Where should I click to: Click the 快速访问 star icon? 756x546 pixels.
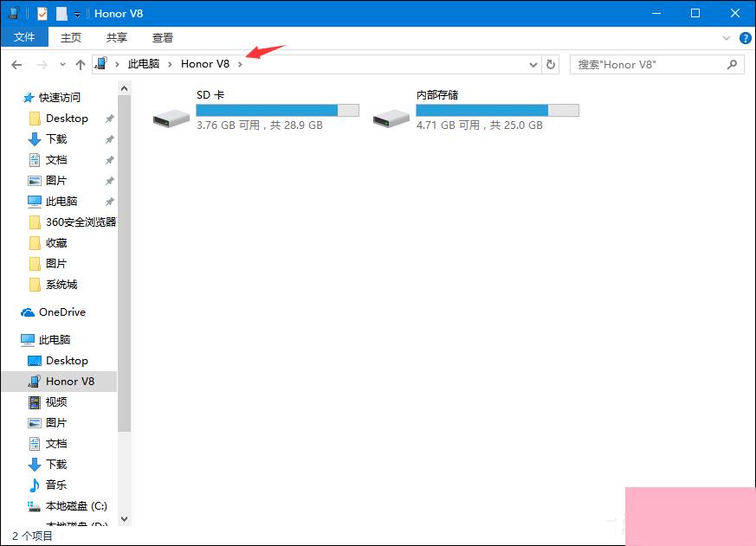click(29, 98)
